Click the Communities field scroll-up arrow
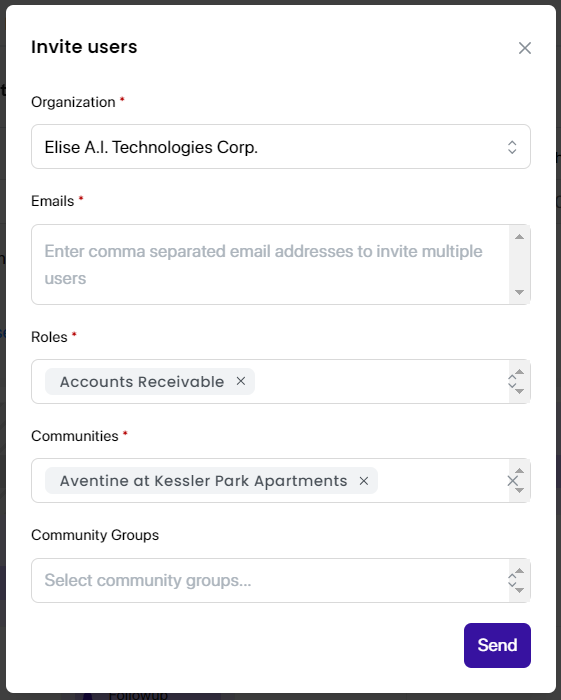Image resolution: width=561 pixels, height=700 pixels. pyautogui.click(x=519, y=471)
